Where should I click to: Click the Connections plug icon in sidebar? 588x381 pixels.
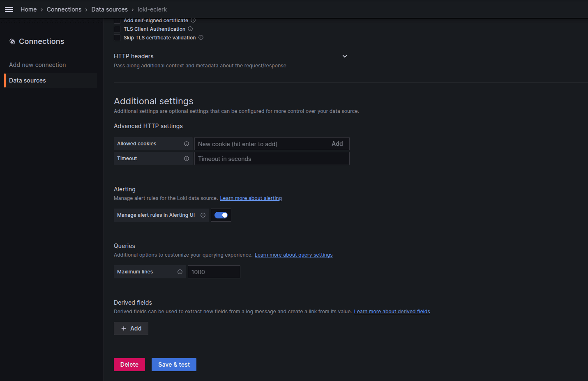pyautogui.click(x=12, y=41)
